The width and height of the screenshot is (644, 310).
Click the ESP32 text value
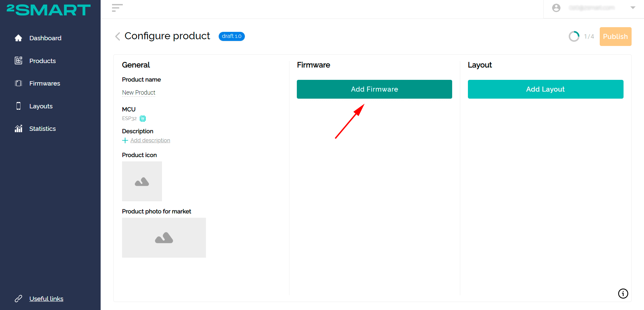point(129,118)
